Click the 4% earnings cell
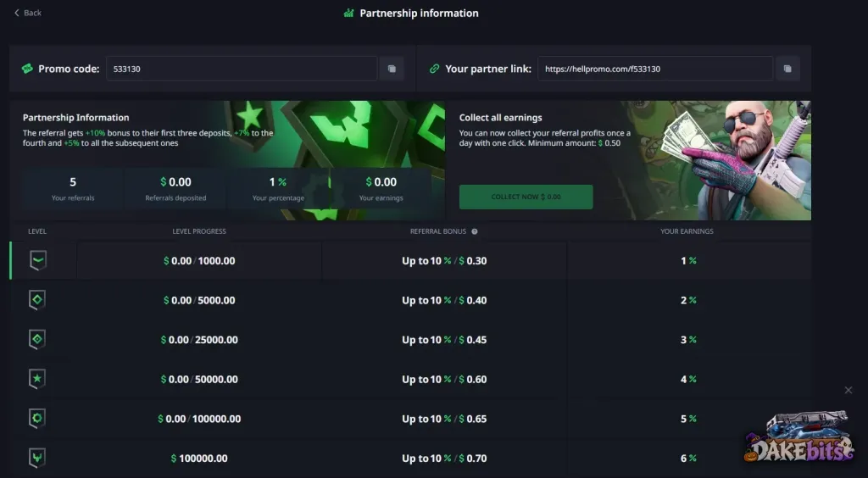This screenshot has width=868, height=478. pos(688,380)
